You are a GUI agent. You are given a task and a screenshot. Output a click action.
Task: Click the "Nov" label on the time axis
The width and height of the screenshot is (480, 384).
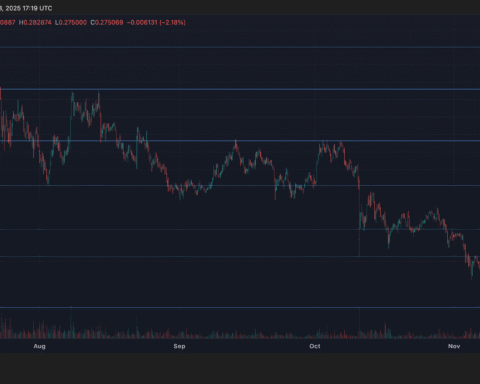454,346
